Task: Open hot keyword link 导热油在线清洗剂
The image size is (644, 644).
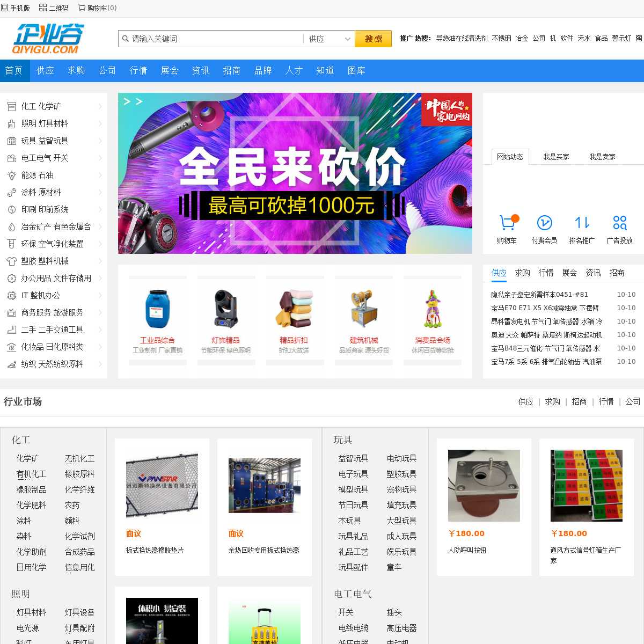Action: point(462,38)
